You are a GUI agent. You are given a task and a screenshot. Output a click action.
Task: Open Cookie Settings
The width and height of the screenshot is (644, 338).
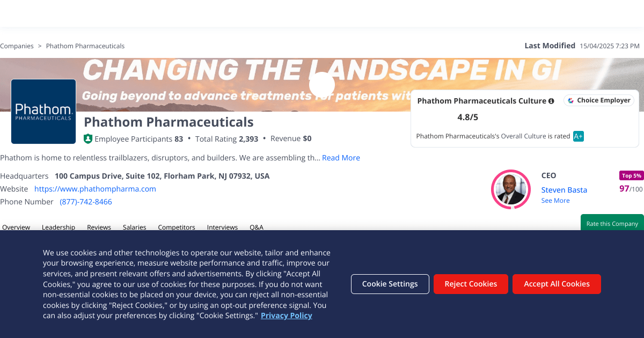(x=390, y=284)
